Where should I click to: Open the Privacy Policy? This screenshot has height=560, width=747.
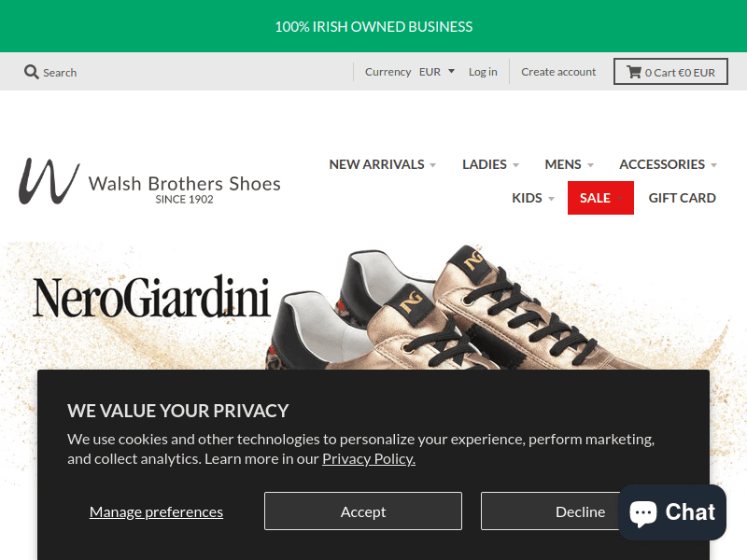pos(368,457)
